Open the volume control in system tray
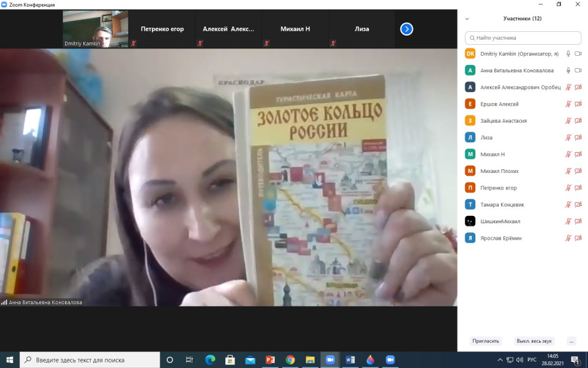588x368 pixels. [519, 360]
